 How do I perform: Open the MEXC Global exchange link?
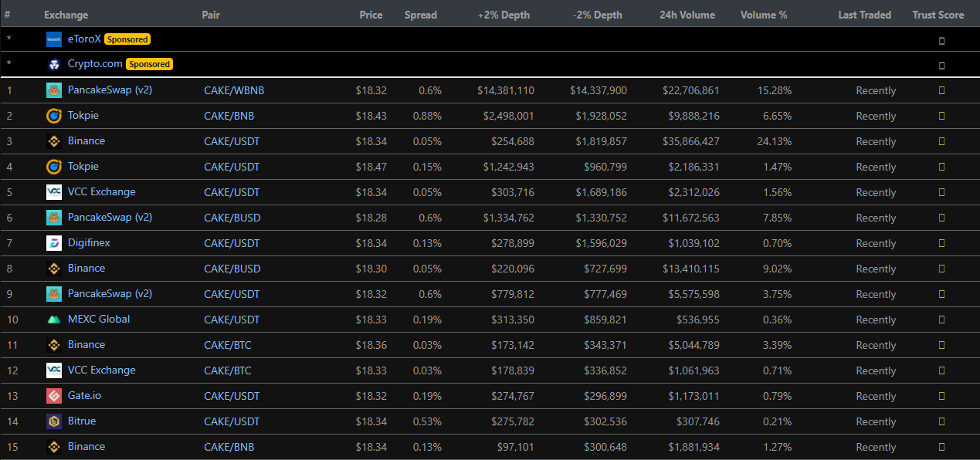click(x=99, y=319)
